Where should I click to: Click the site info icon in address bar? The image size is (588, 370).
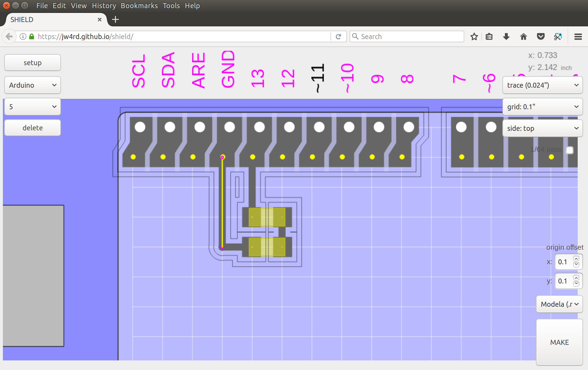(23, 37)
